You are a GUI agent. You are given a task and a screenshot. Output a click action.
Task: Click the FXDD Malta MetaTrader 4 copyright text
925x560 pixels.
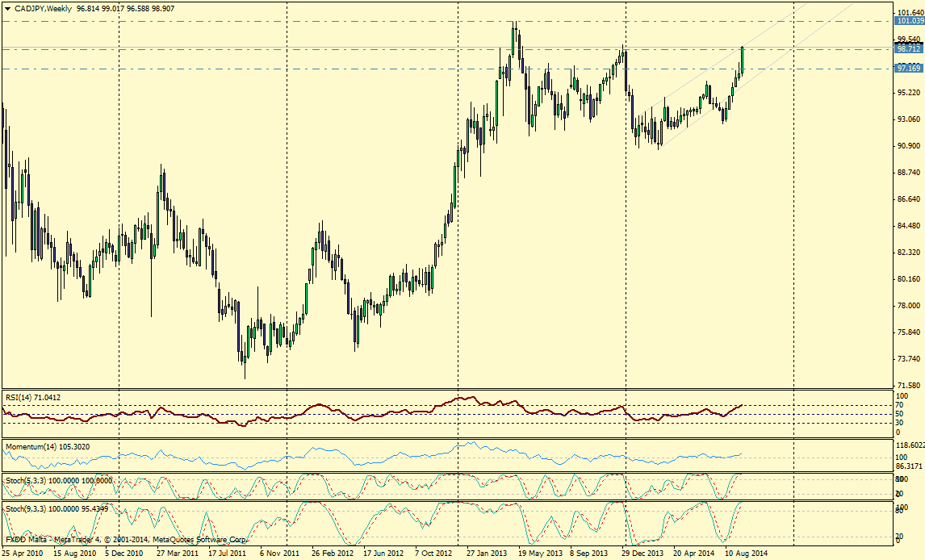125,538
